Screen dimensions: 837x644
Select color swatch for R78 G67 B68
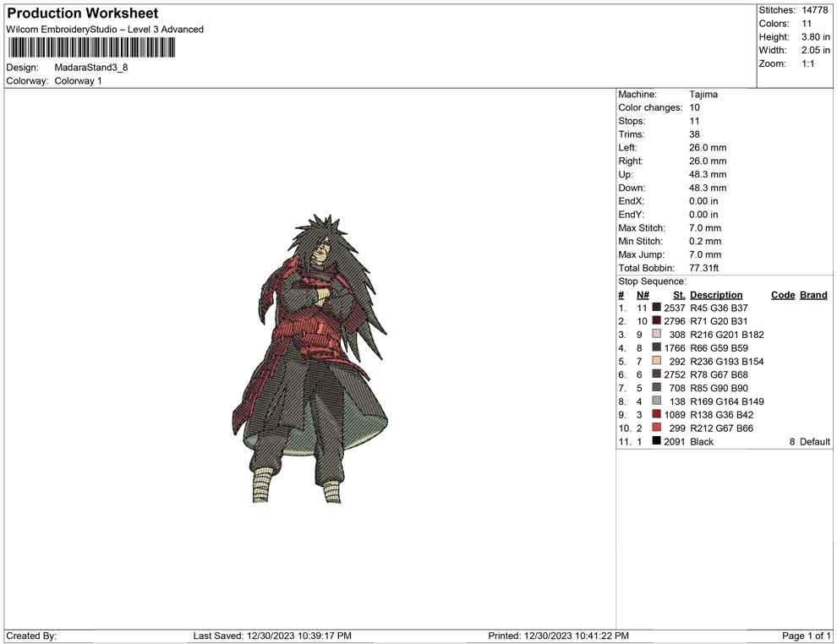tap(657, 374)
